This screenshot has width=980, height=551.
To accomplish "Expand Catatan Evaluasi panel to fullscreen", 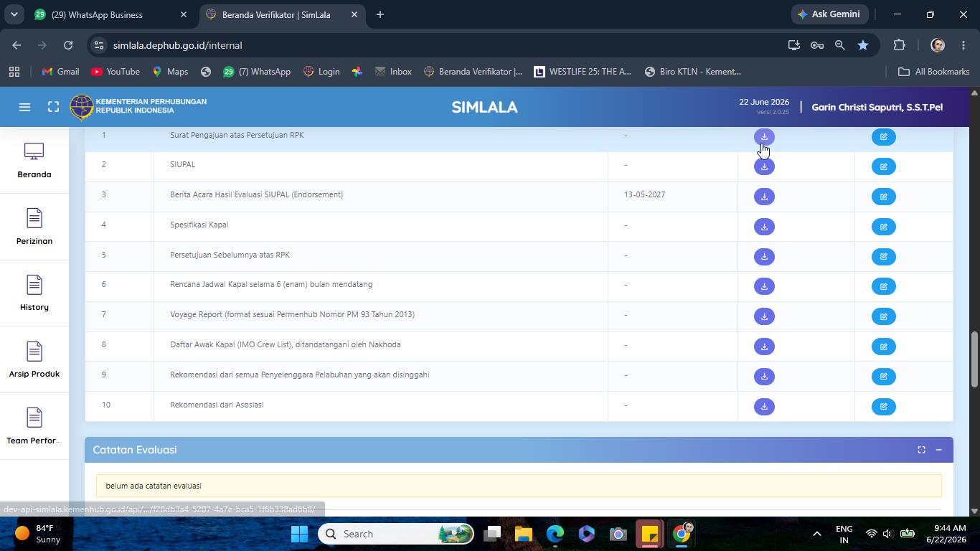I will point(921,450).
